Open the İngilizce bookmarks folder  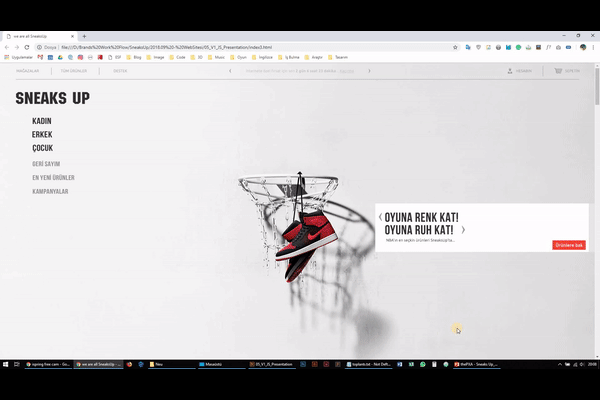[262, 57]
